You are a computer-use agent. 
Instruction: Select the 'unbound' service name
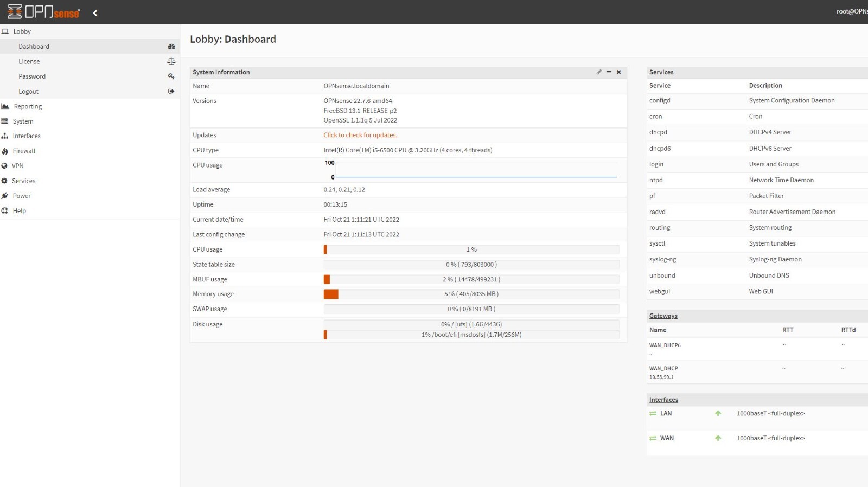(x=662, y=275)
